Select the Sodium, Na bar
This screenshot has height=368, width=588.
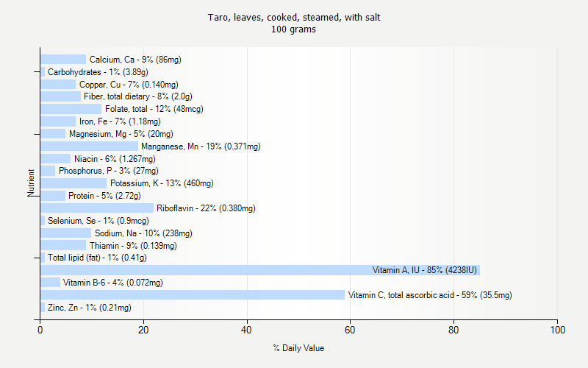(65, 233)
